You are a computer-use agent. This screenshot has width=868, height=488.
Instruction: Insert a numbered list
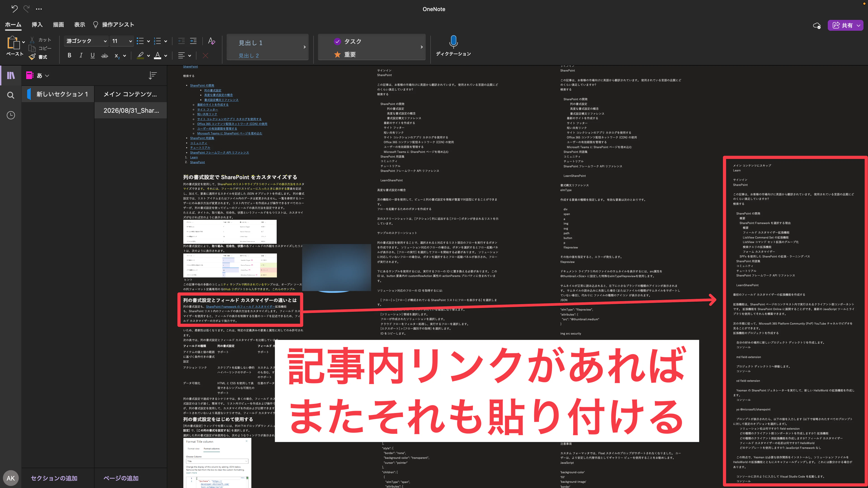[157, 41]
